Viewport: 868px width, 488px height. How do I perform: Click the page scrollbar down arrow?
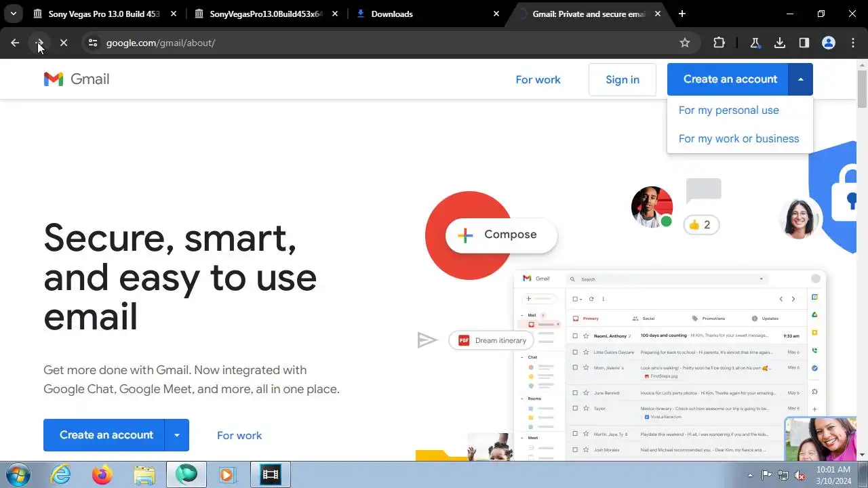pos(862,455)
